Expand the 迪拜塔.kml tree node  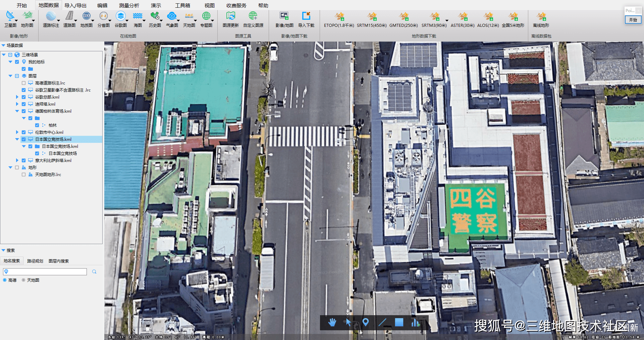point(17,104)
